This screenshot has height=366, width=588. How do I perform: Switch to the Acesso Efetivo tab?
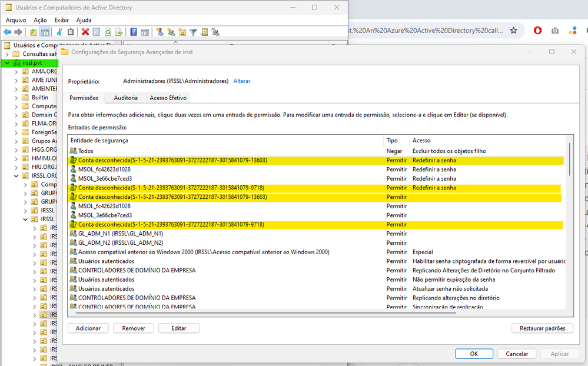tap(168, 98)
